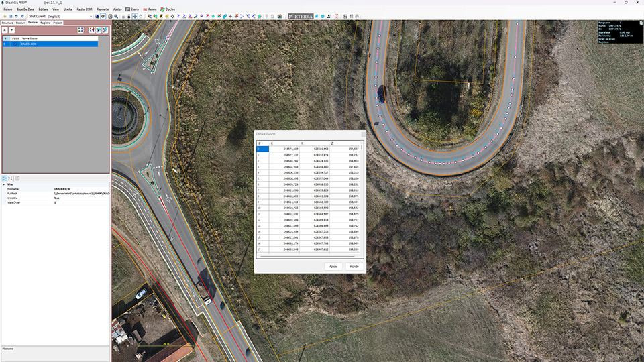Click the alphabetical sort icon in properties
The image size is (644, 362).
click(10, 178)
